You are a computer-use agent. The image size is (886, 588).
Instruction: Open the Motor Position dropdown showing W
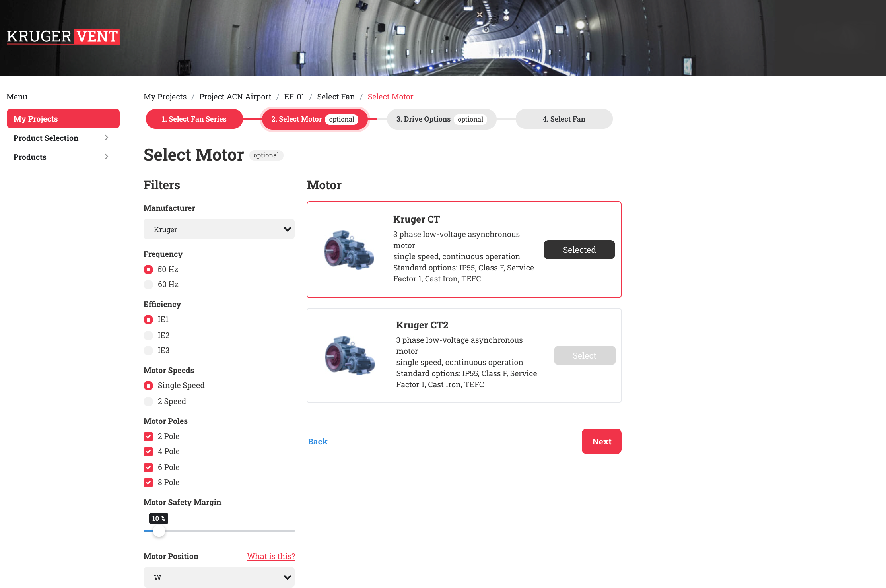[219, 577]
